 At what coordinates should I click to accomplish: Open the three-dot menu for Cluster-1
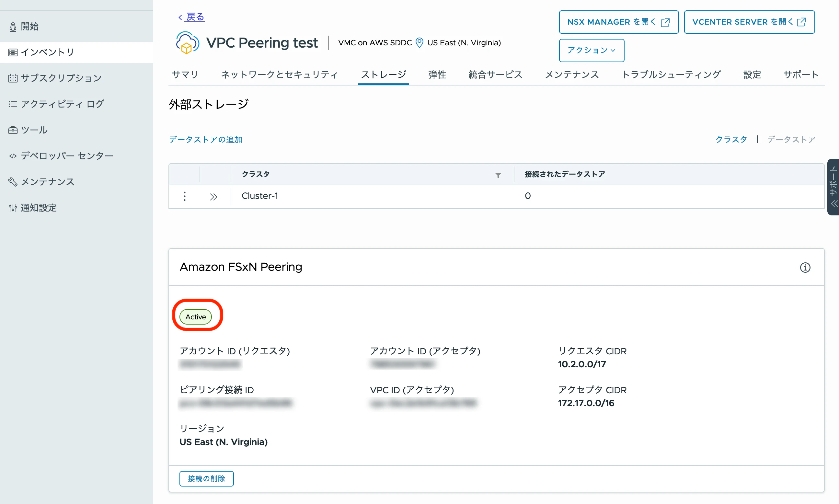point(184,196)
